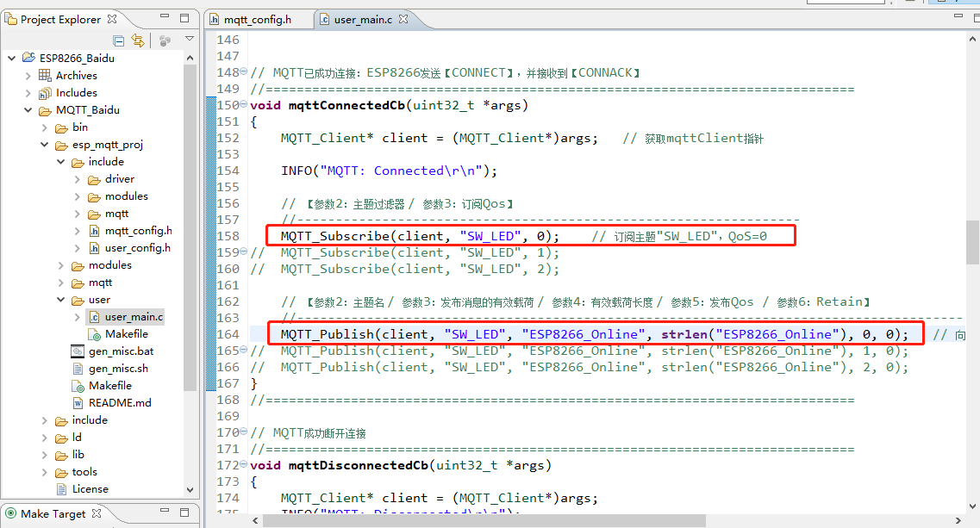Screen dimensions: 980x528
Task: Click the Makefile icon under user folder
Action: click(x=94, y=333)
